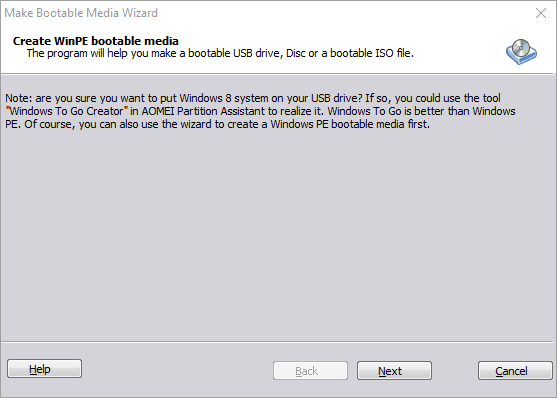Viewport: 557px width, 398px height.
Task: Click the 'Windows PE bootable media first' text
Action: click(x=350, y=124)
